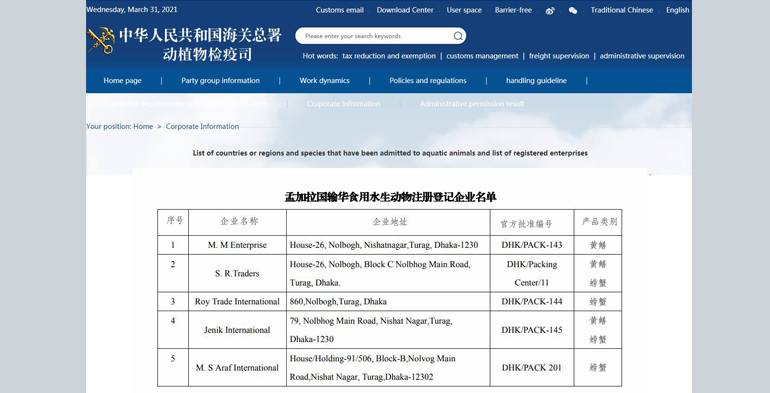
Task: Select hot word administrative supervision
Action: (x=642, y=56)
